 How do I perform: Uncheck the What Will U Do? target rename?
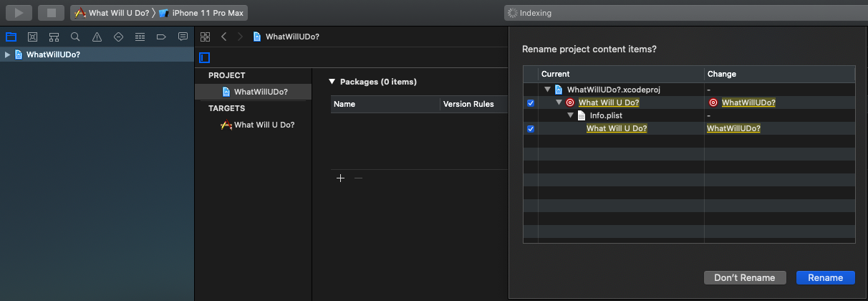(530, 102)
